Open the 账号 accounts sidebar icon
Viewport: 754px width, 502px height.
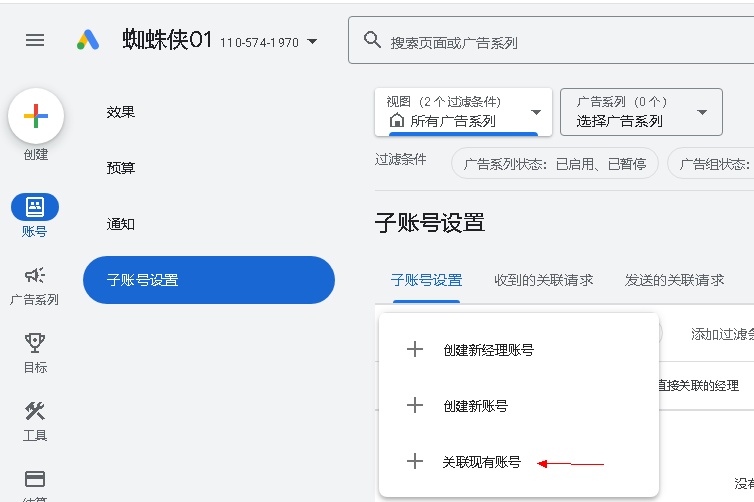(x=35, y=207)
